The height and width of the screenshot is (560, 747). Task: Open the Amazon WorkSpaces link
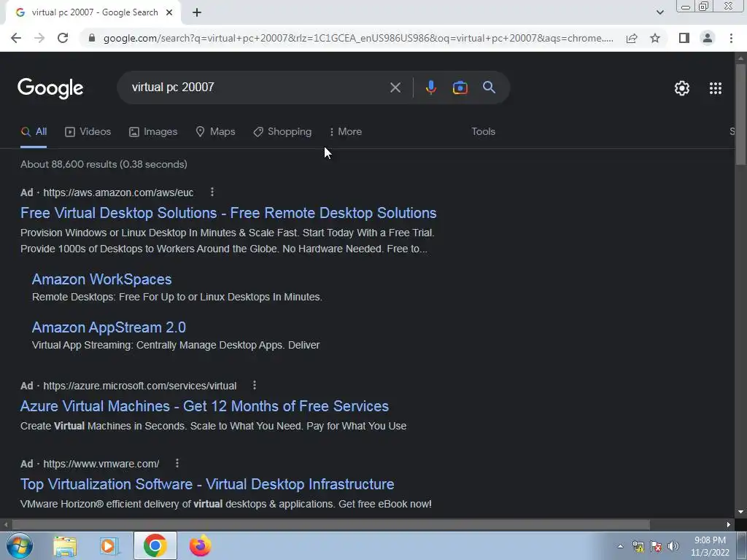102,279
